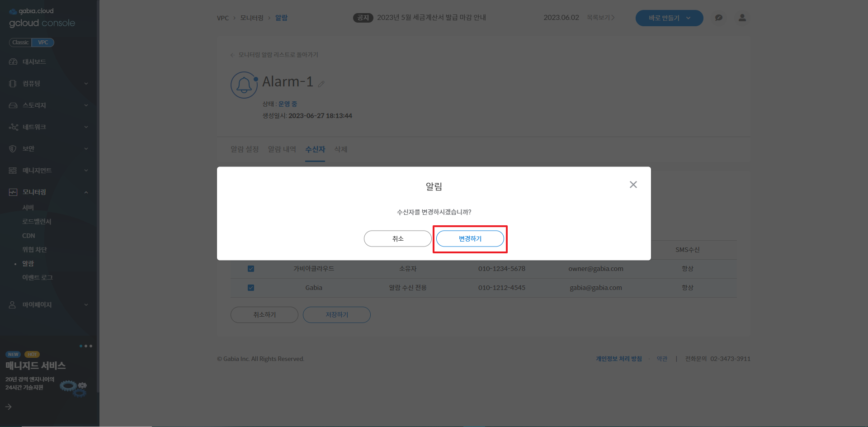Open the 약관 footer link
Screen dimensions: 868x427
(662, 359)
